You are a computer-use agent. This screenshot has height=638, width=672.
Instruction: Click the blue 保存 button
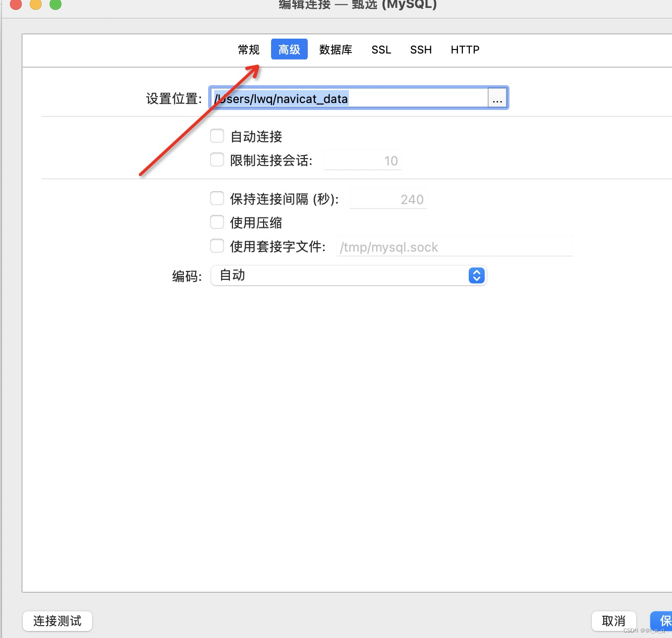[662, 621]
